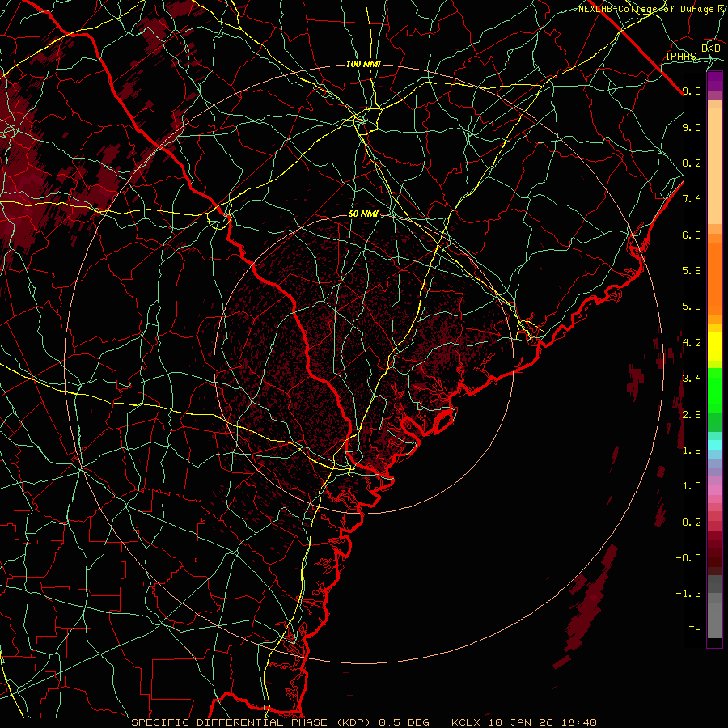Click the 9.8 value on the scale
The height and width of the screenshot is (728, 728).
tap(692, 91)
